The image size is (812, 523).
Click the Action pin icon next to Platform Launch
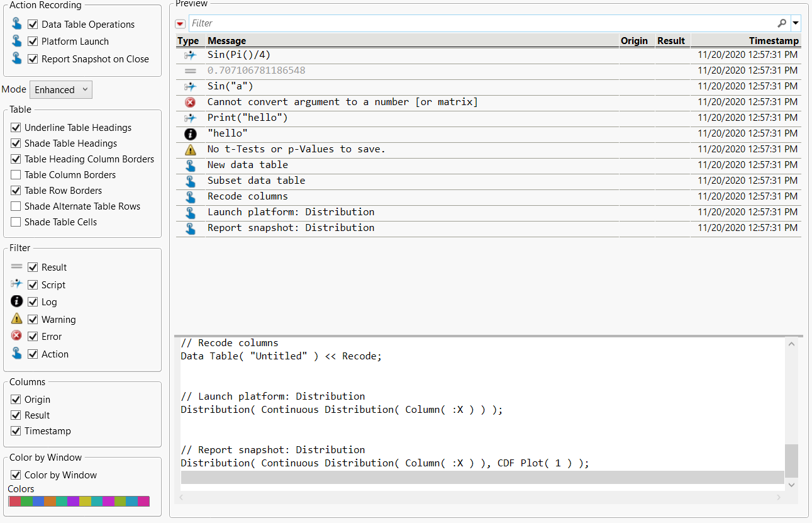point(15,41)
